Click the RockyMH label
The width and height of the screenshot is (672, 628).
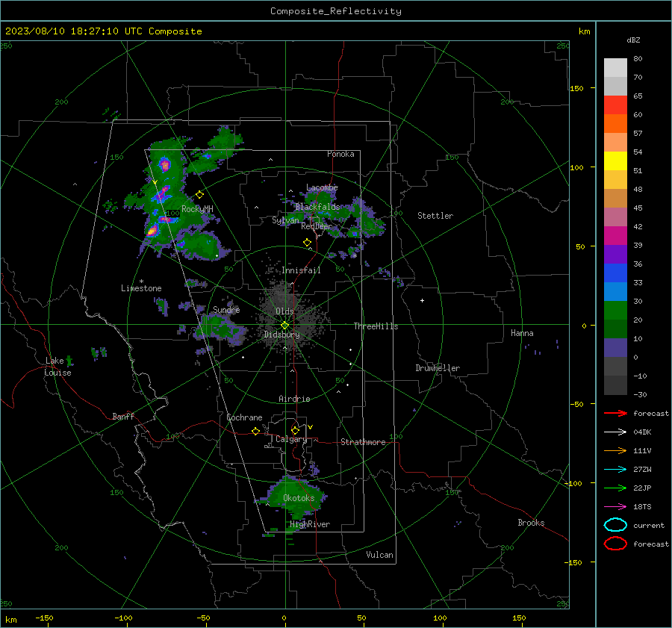(197, 209)
